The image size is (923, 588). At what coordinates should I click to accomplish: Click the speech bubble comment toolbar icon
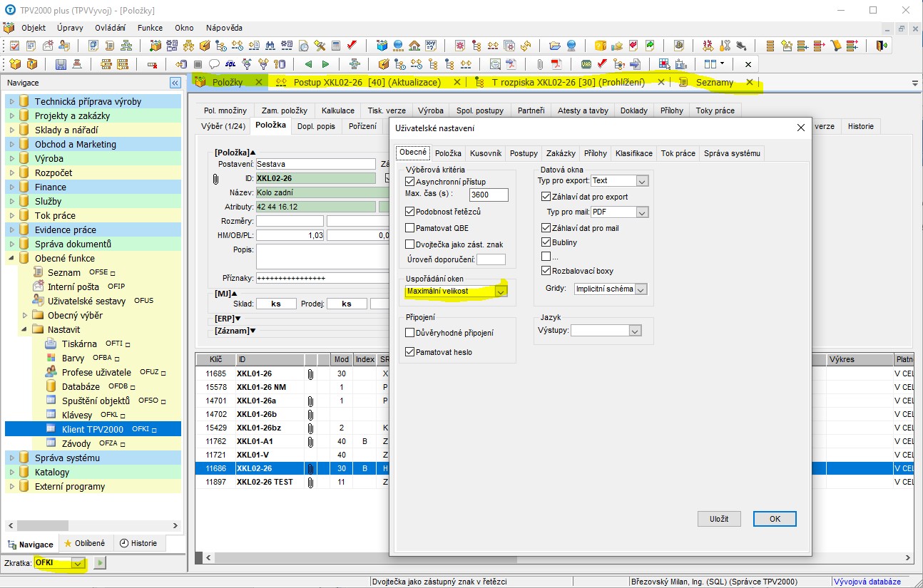[214, 63]
